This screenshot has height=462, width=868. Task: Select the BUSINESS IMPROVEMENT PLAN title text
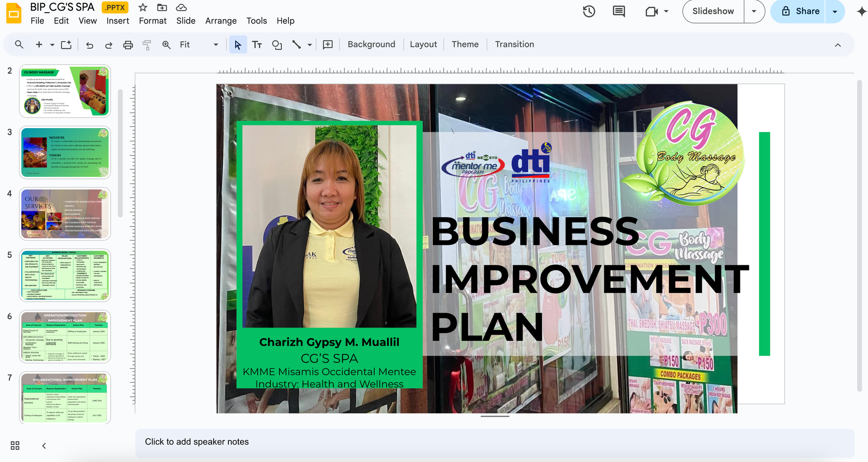(589, 278)
